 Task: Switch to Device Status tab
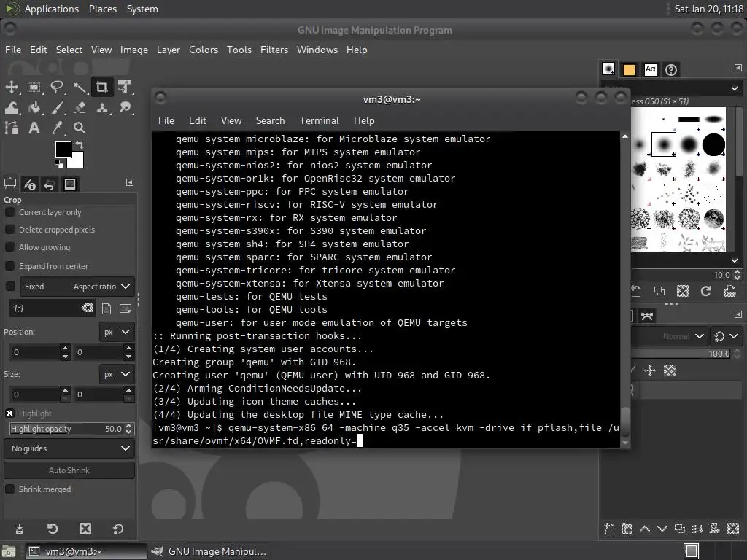29,184
